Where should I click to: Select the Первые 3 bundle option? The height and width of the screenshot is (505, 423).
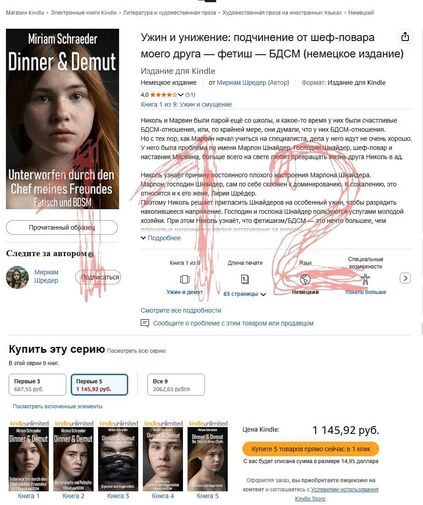[x=37, y=385]
